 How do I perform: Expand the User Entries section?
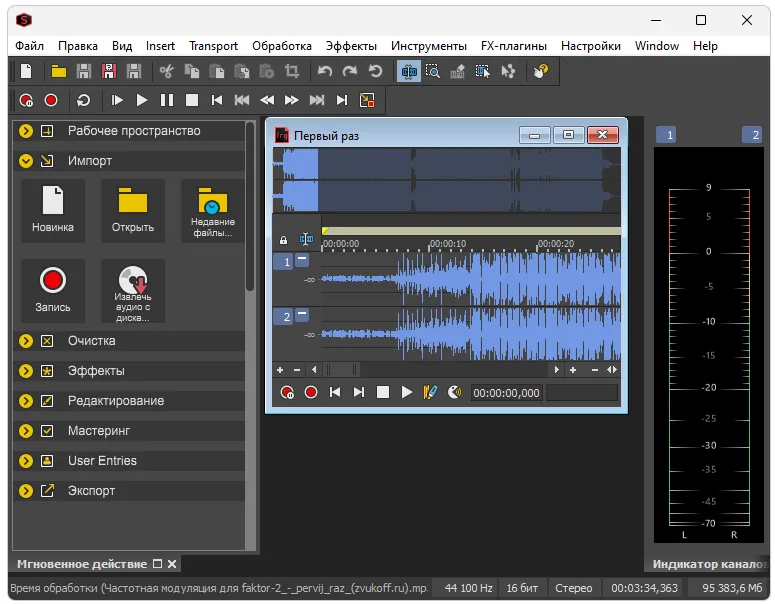click(26, 461)
